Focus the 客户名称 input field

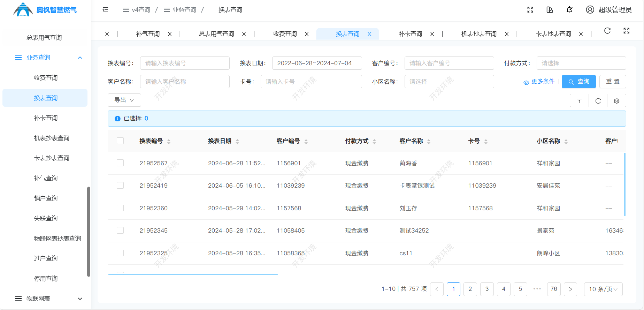tap(185, 82)
